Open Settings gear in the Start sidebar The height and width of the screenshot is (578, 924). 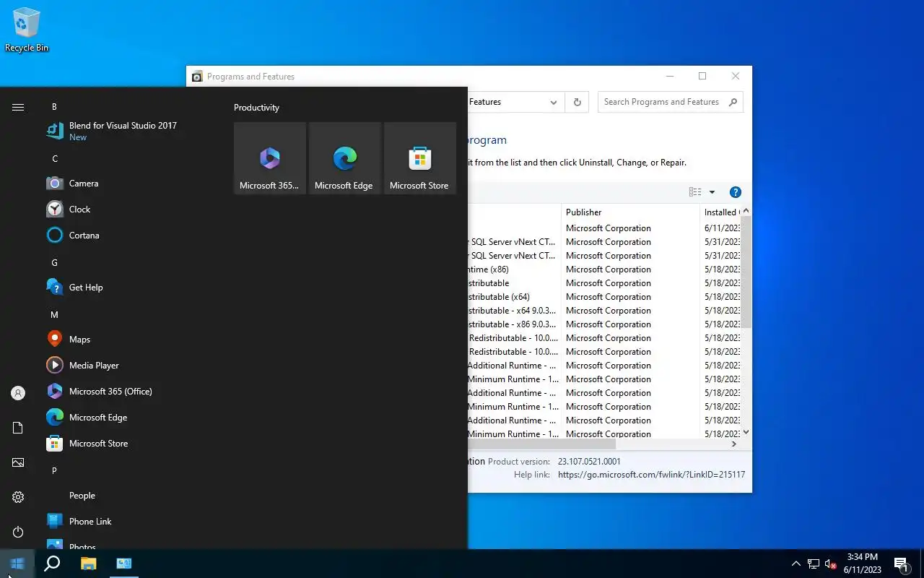18,497
